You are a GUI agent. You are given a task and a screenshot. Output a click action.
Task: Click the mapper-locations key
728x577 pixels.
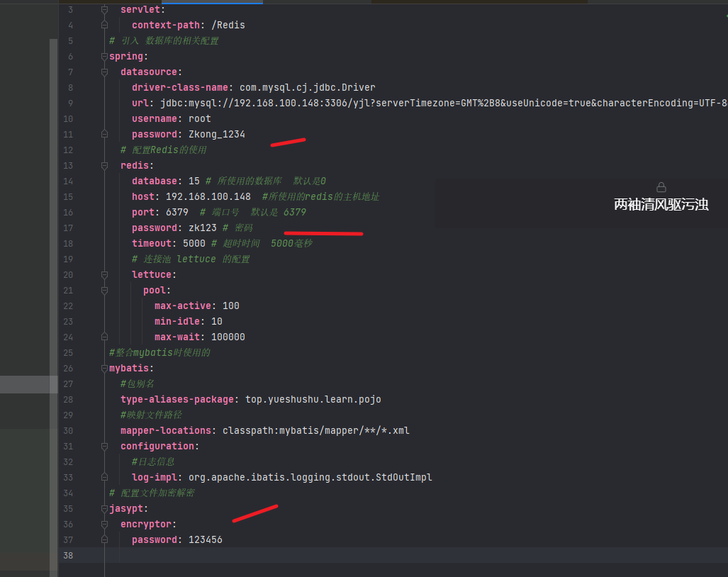pyautogui.click(x=166, y=431)
